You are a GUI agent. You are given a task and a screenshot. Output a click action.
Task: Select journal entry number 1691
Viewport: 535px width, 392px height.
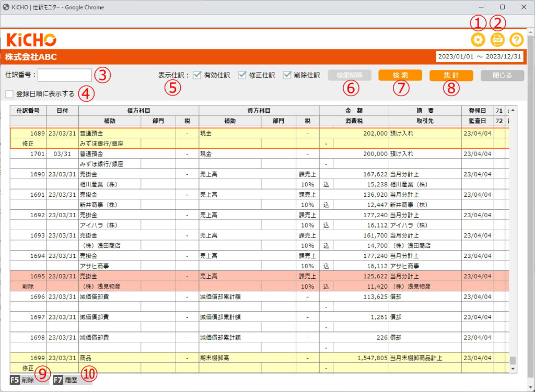(x=37, y=195)
